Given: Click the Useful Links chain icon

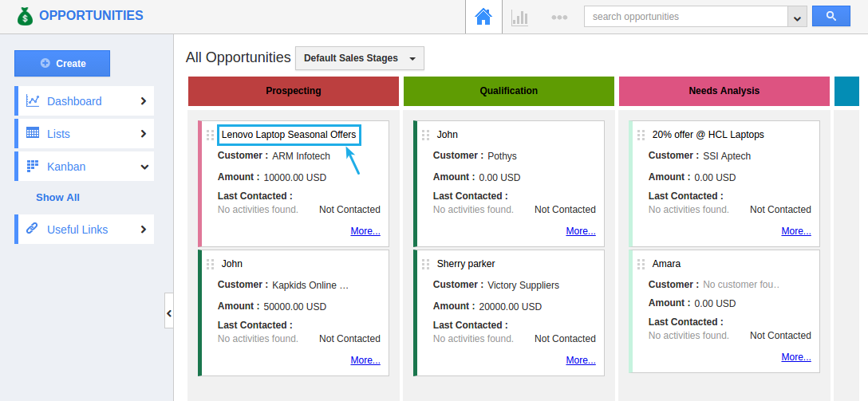Looking at the screenshot, I should click(33, 229).
